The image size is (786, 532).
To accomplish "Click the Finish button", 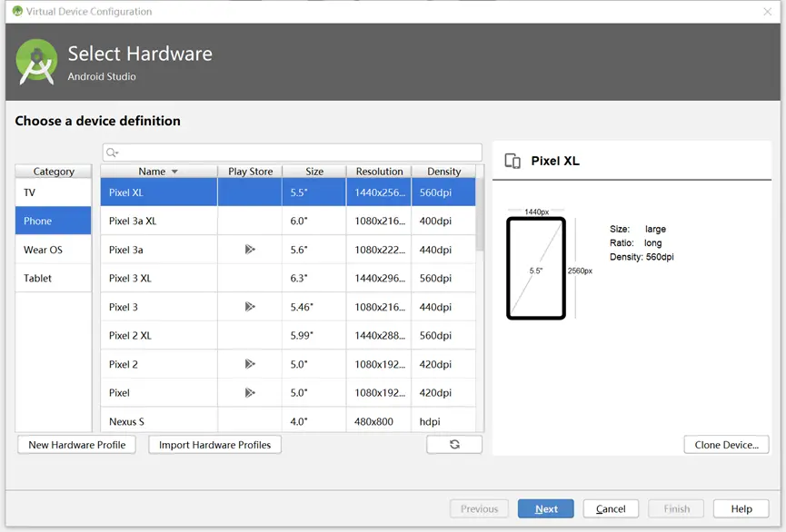I will click(676, 509).
